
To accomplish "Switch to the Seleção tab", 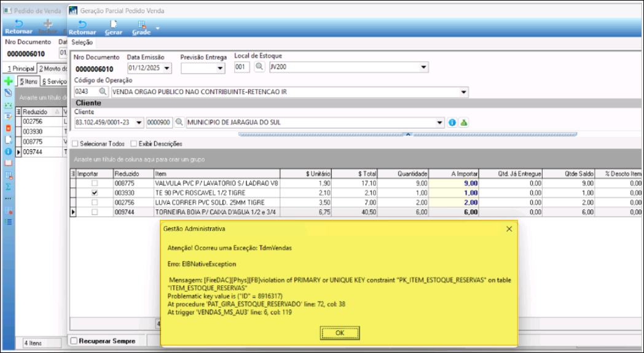I will 82,42.
